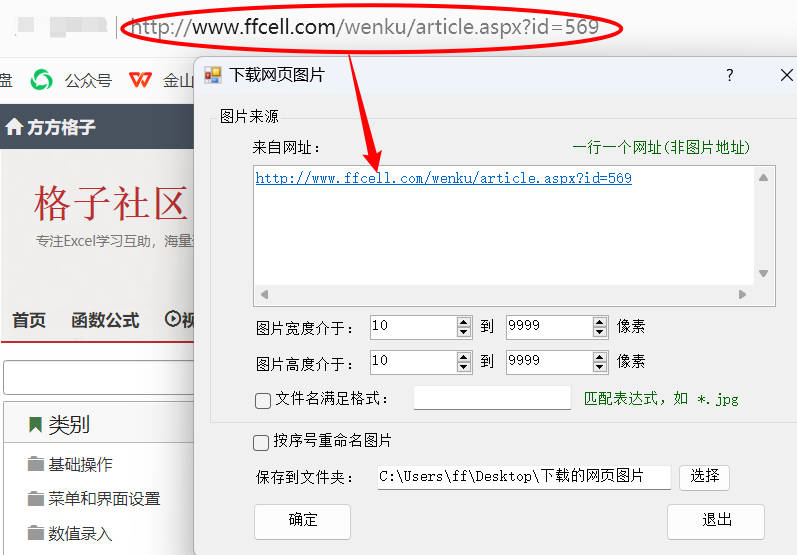The image size is (797, 555).
Task: Enable the 文件名满足格式 checkbox
Action: pos(263,400)
